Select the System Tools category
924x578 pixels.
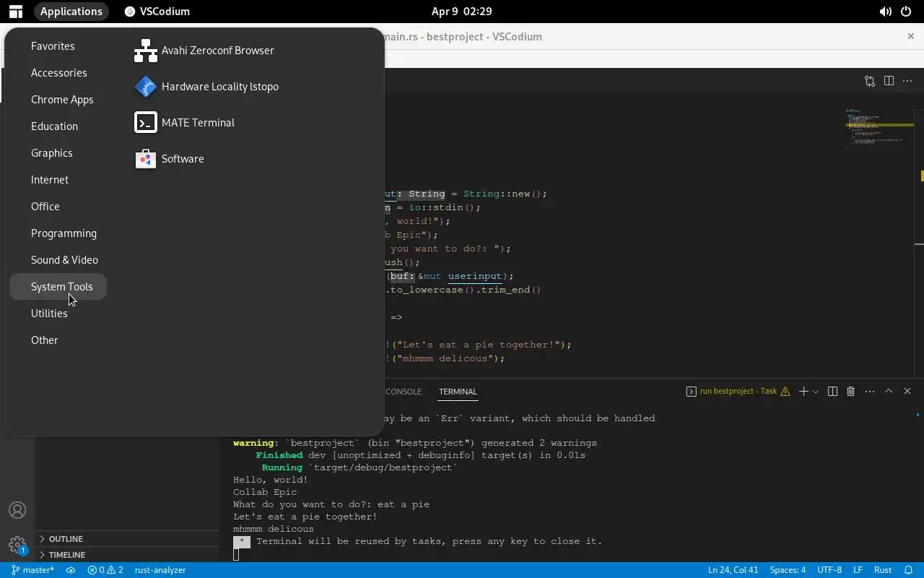[x=58, y=287]
